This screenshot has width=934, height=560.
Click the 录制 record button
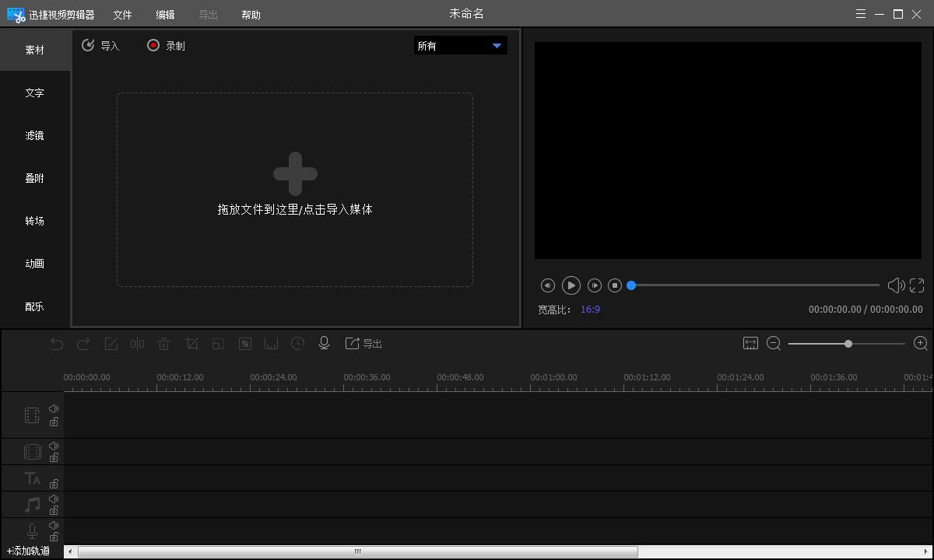click(166, 45)
